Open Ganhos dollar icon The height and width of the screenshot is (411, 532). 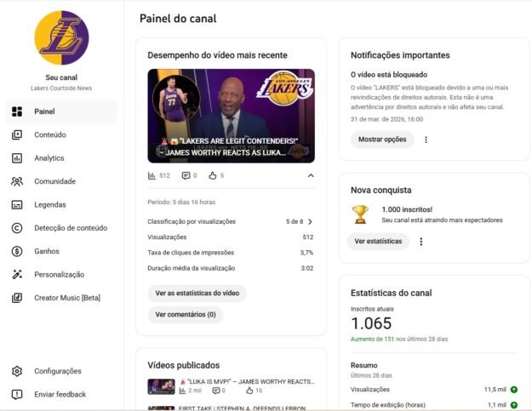coord(17,251)
